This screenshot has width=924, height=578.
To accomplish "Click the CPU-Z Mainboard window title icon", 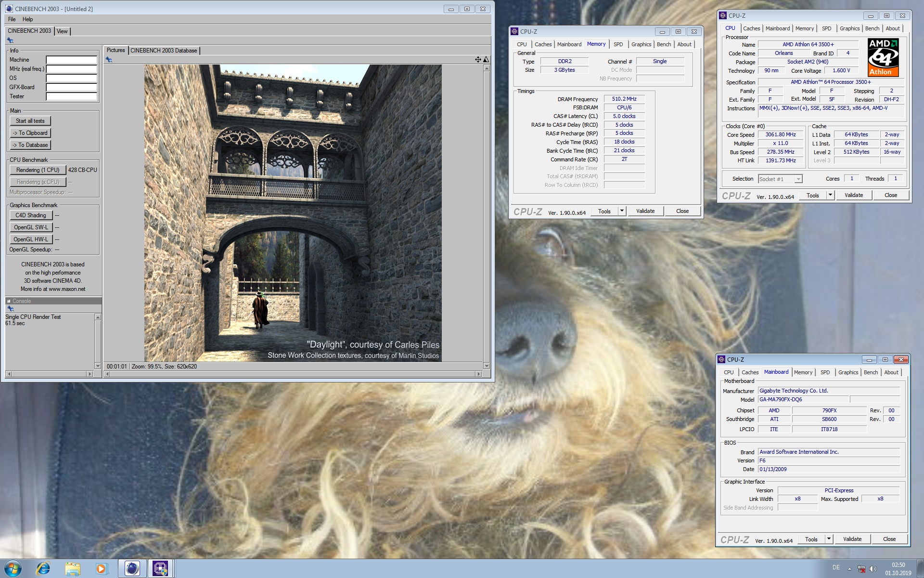I will click(721, 359).
